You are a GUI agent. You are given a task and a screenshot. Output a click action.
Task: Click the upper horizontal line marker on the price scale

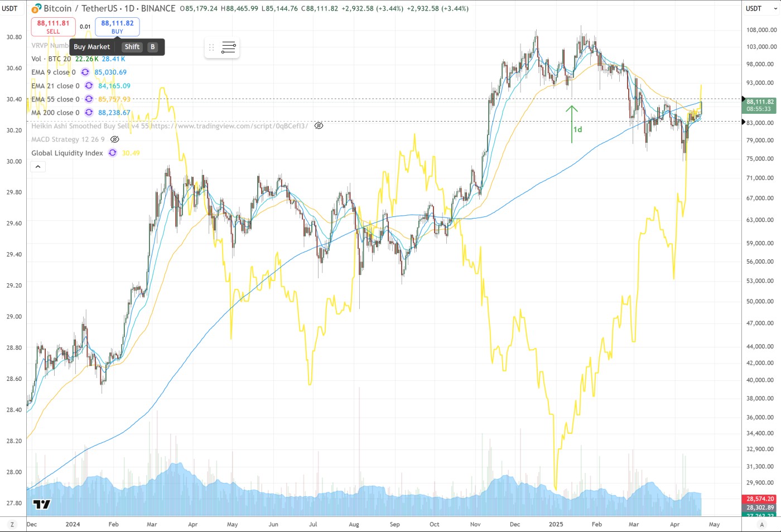[x=743, y=99]
